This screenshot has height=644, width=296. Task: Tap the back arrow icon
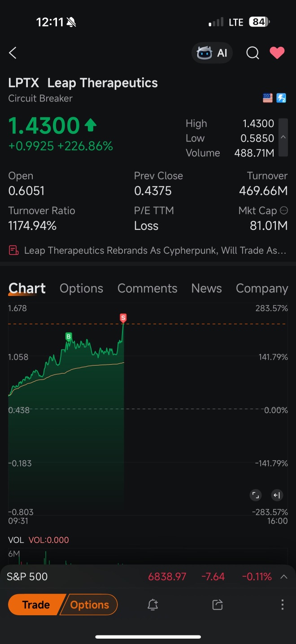pos(13,53)
